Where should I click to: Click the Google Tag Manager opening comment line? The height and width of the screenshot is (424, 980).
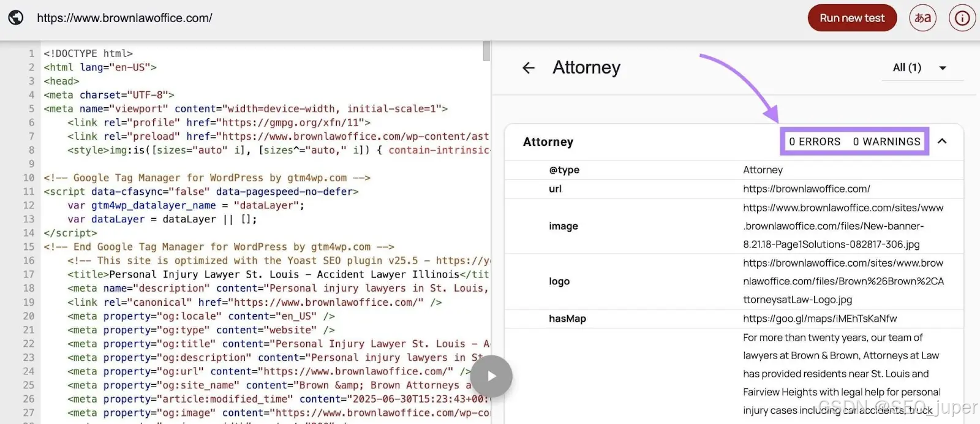click(207, 178)
